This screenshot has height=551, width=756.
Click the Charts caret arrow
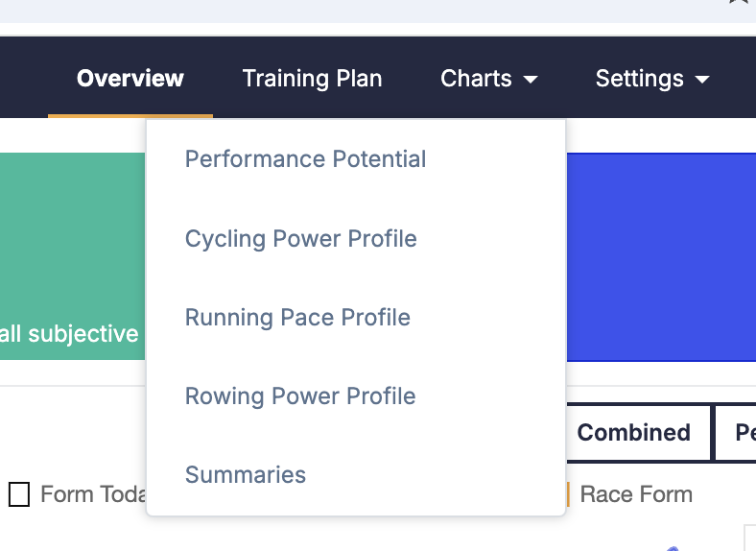(531, 79)
